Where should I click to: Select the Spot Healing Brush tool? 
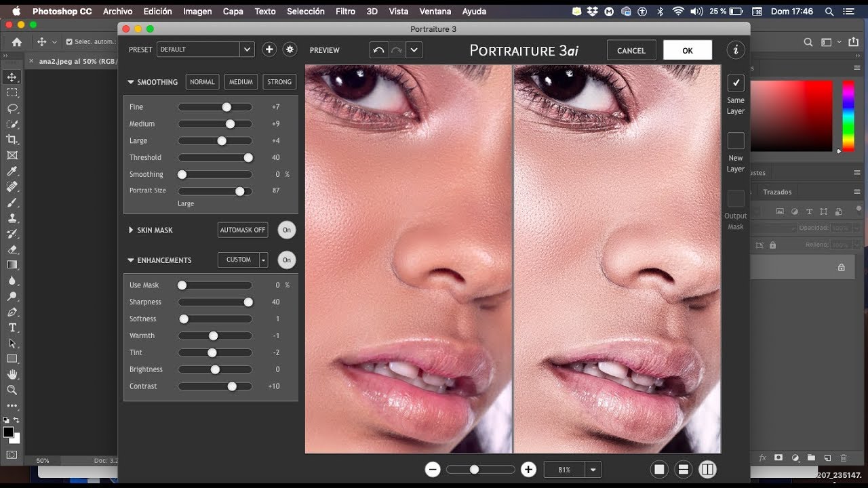click(x=12, y=186)
